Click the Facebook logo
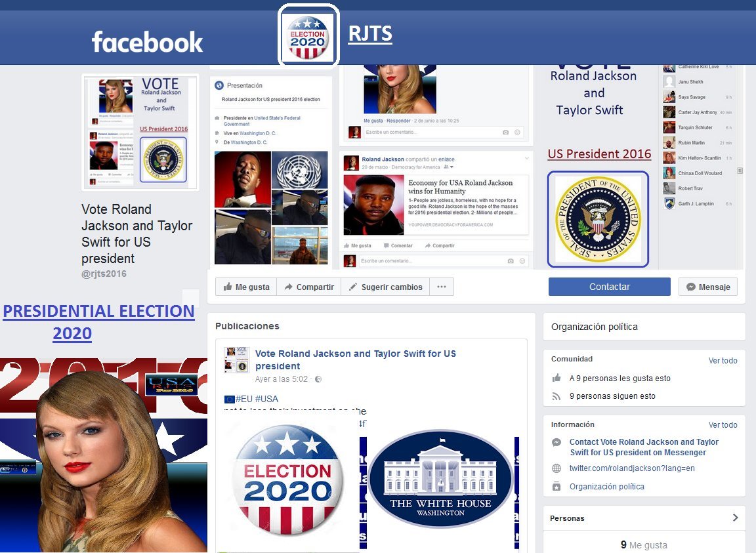Screen dimensions: 756x553 [147, 42]
